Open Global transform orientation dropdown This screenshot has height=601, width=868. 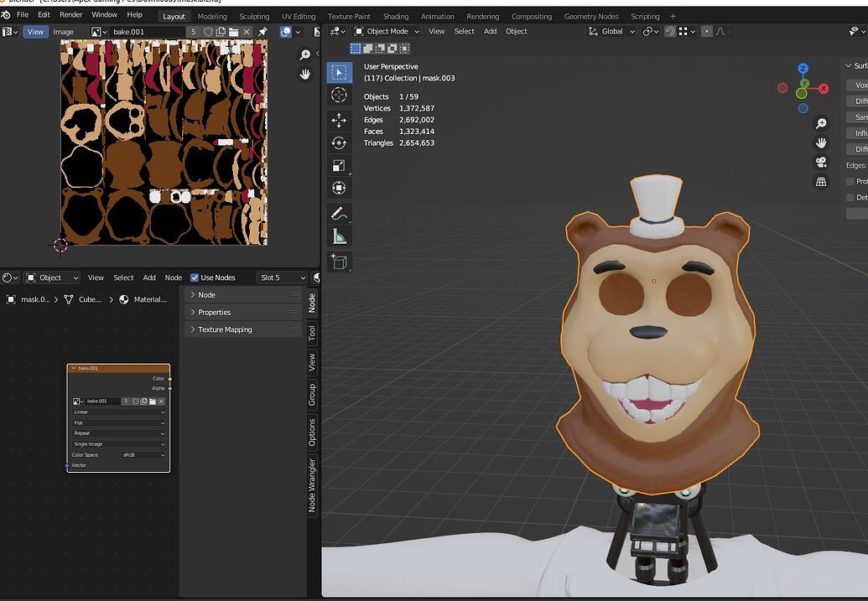[x=611, y=32]
